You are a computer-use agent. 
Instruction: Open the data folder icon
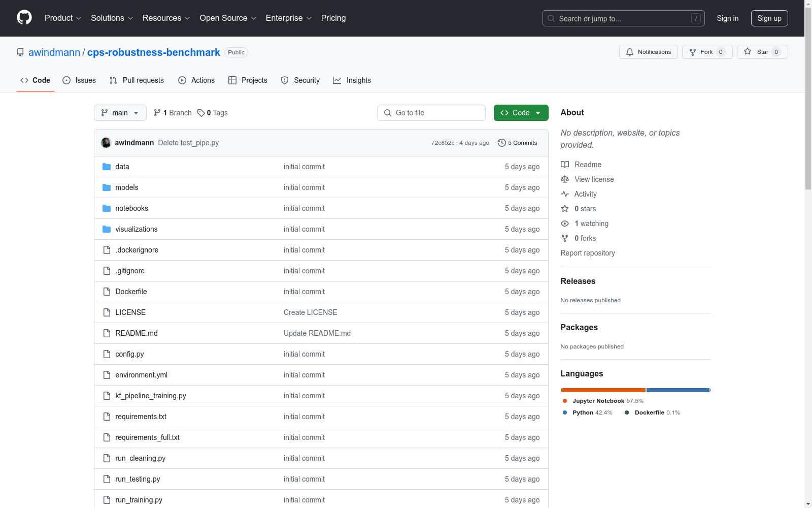tap(107, 167)
